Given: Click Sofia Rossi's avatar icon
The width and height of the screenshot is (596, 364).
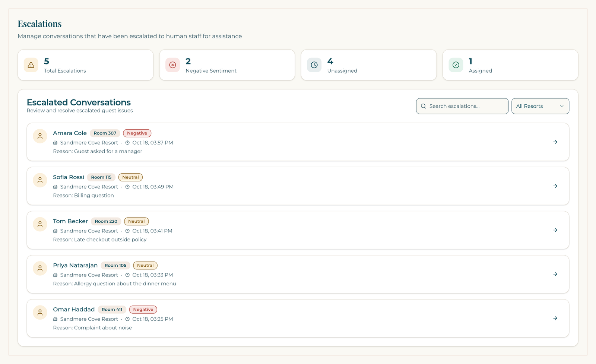Looking at the screenshot, I should (40, 180).
